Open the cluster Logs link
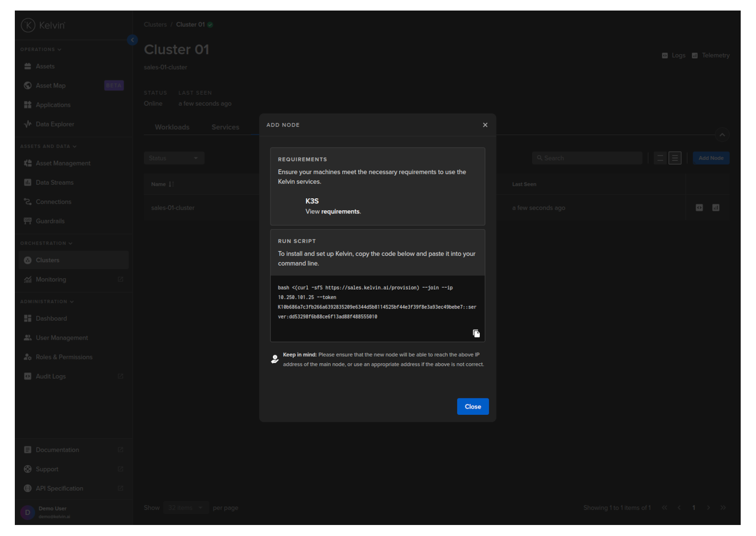This screenshot has width=756, height=536. point(674,56)
